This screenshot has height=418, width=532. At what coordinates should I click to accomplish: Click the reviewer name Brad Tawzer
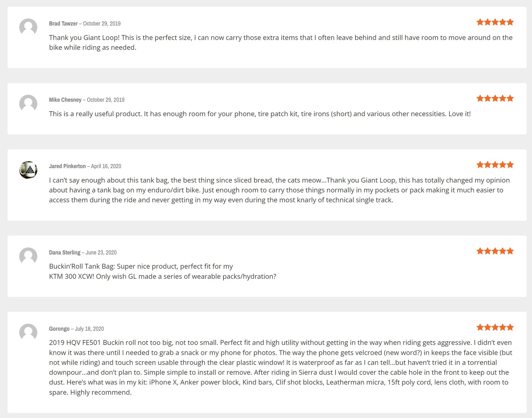coord(63,24)
